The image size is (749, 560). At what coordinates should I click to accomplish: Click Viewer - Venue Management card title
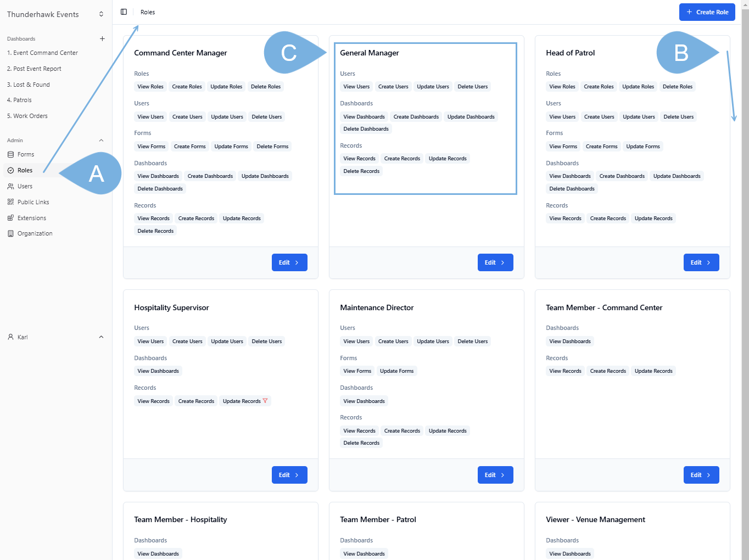click(x=596, y=519)
